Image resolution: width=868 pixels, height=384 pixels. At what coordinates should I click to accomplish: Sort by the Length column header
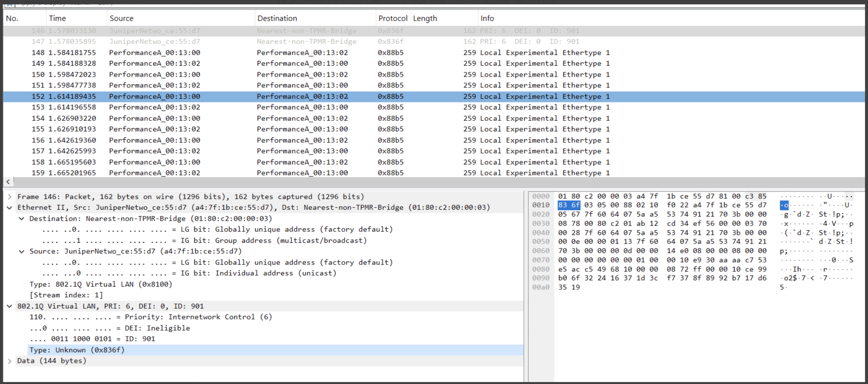click(x=444, y=18)
